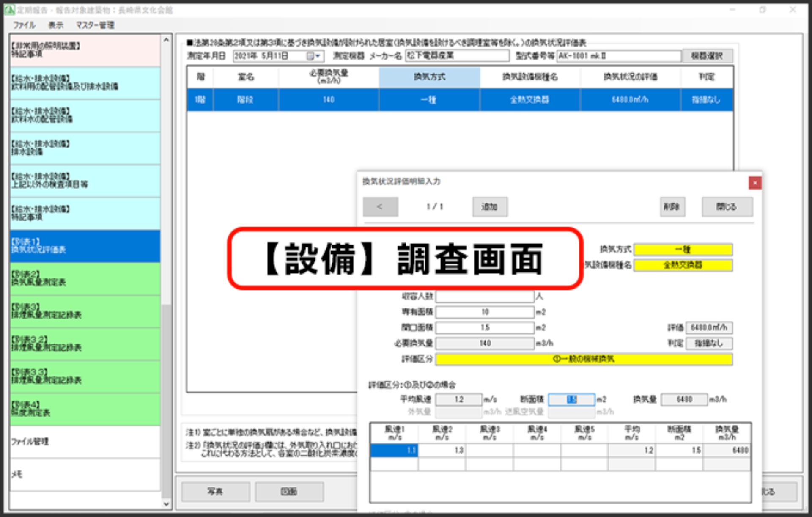Viewport: 812px width, 517px height.
Task: Select 【給水・排水設備】飲料水の配管設備 item
Action: pos(85,115)
